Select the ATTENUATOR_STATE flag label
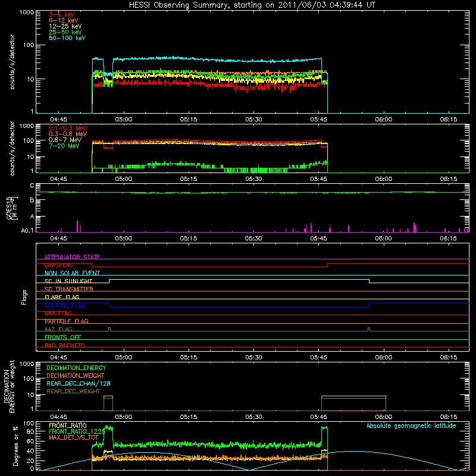 [x=72, y=257]
